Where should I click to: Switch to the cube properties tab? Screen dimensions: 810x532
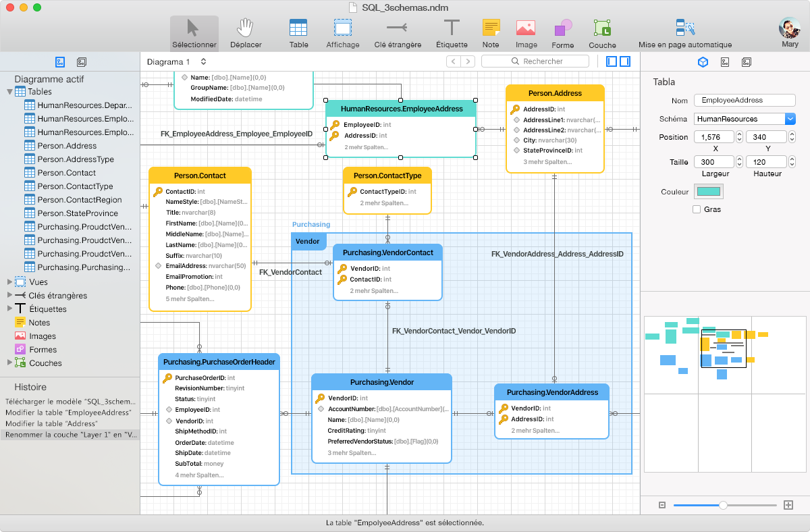pyautogui.click(x=703, y=61)
